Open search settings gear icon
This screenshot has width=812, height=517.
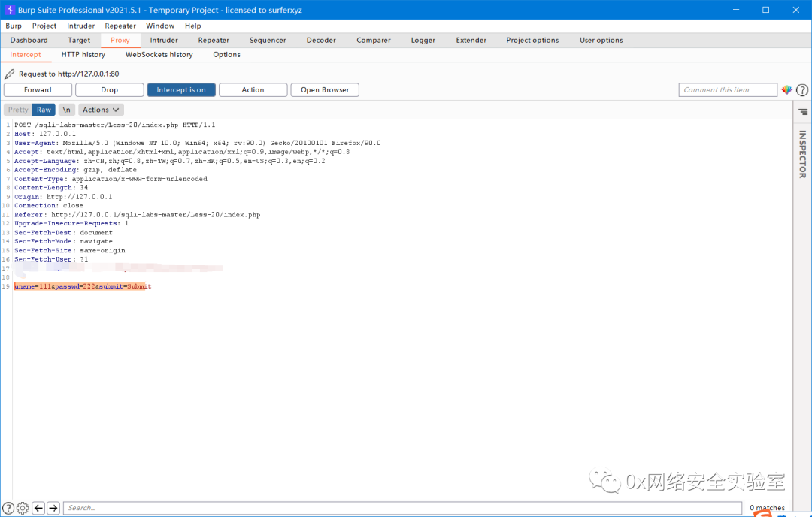point(23,508)
